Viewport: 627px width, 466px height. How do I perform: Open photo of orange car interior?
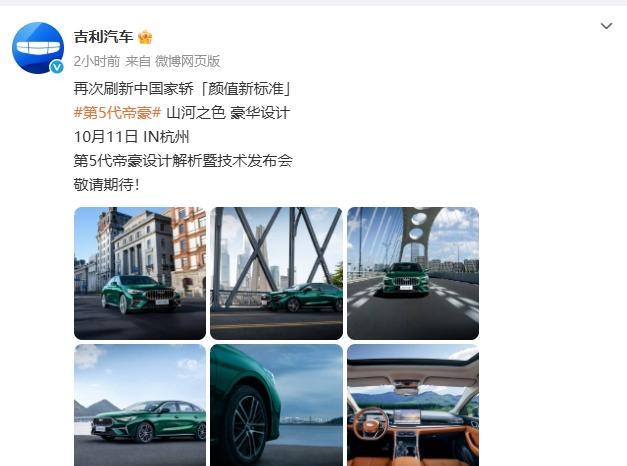pos(413,405)
